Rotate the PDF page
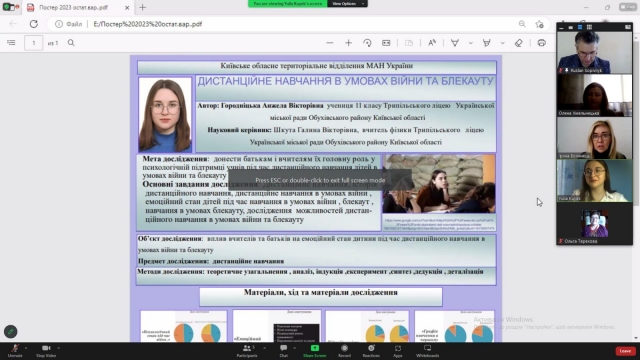640x360 pixels. pyautogui.click(x=367, y=43)
